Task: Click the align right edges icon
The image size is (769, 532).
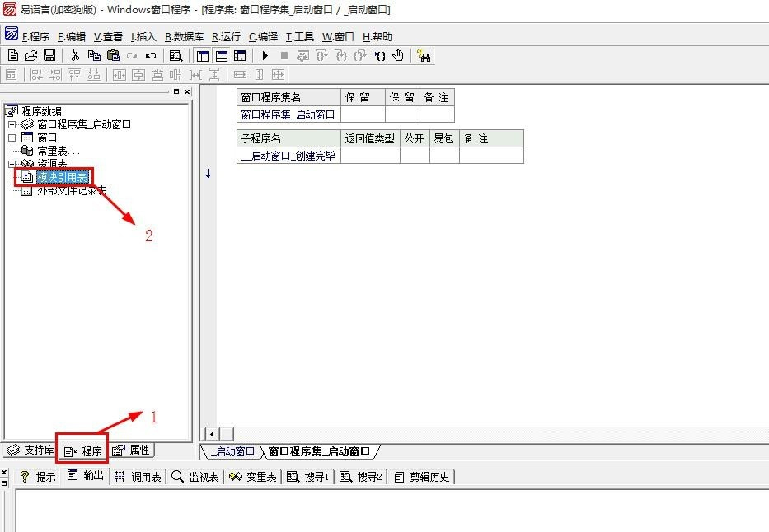Action: point(55,74)
